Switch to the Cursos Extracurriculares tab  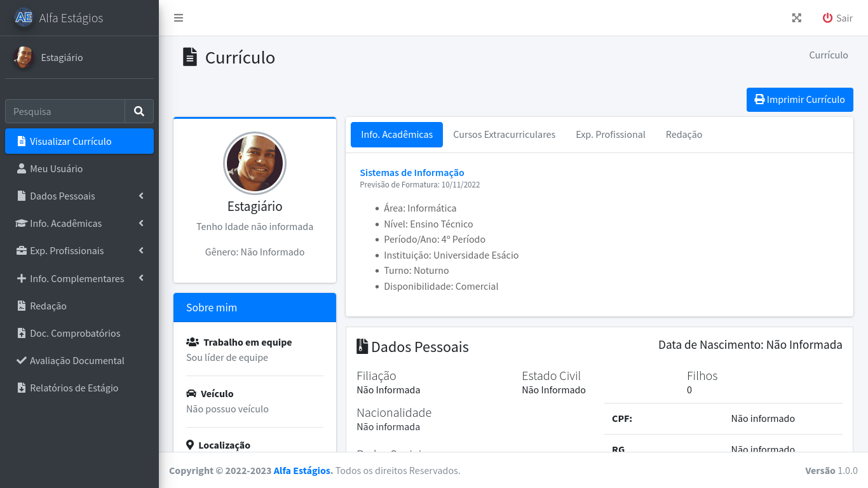504,135
